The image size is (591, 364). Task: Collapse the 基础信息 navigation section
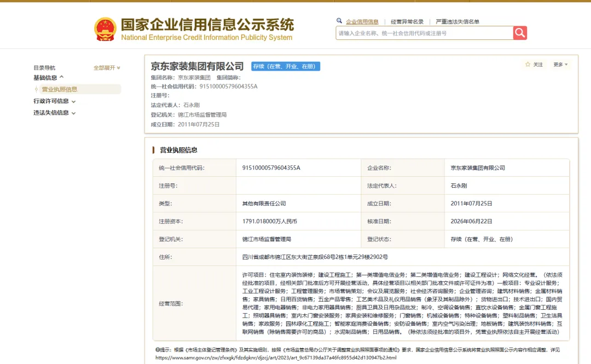click(x=49, y=78)
